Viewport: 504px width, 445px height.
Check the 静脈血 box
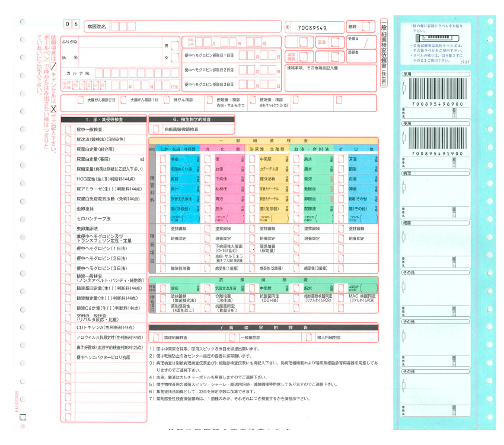[296, 199]
